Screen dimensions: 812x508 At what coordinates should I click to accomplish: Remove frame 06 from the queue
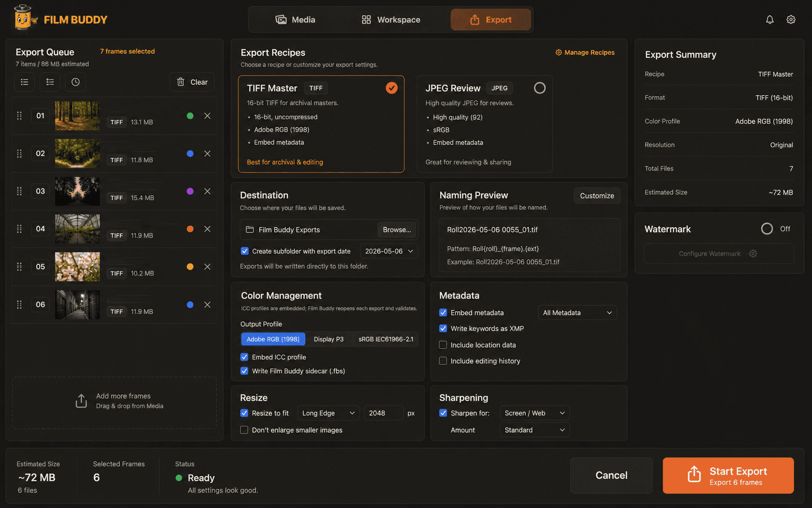[x=207, y=305]
